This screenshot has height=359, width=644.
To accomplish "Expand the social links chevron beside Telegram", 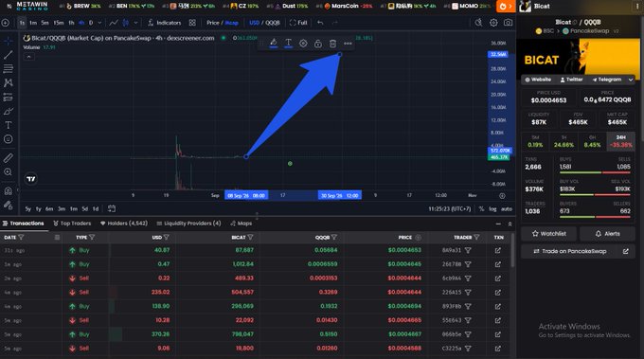I will coord(631,80).
